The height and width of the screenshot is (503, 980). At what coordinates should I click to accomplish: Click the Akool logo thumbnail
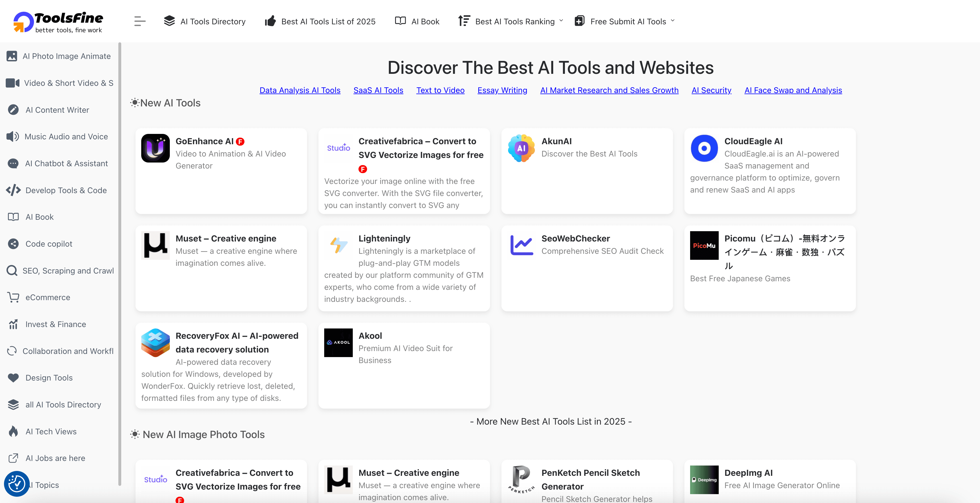click(338, 343)
